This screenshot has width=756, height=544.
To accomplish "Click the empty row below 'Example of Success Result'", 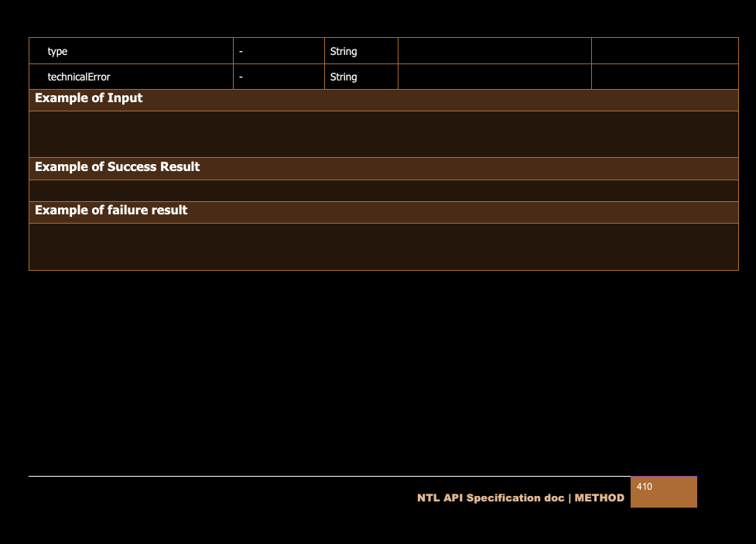I will pyautogui.click(x=383, y=190).
